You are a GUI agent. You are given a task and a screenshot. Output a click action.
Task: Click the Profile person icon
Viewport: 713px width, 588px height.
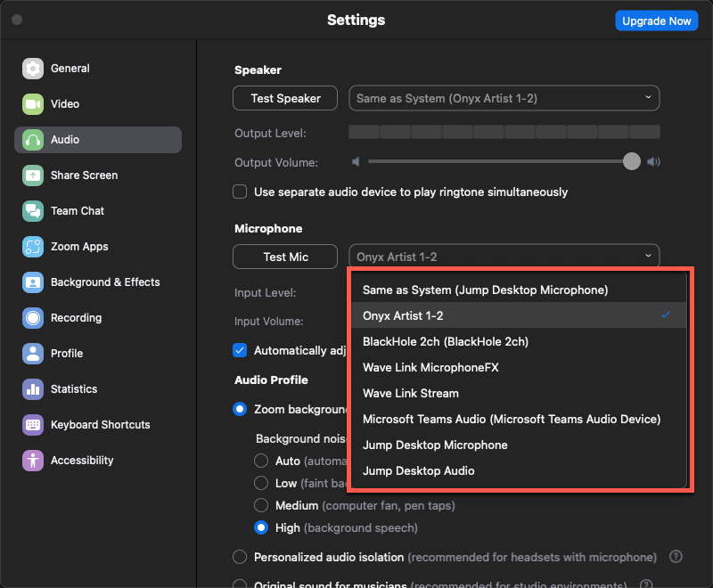click(33, 354)
